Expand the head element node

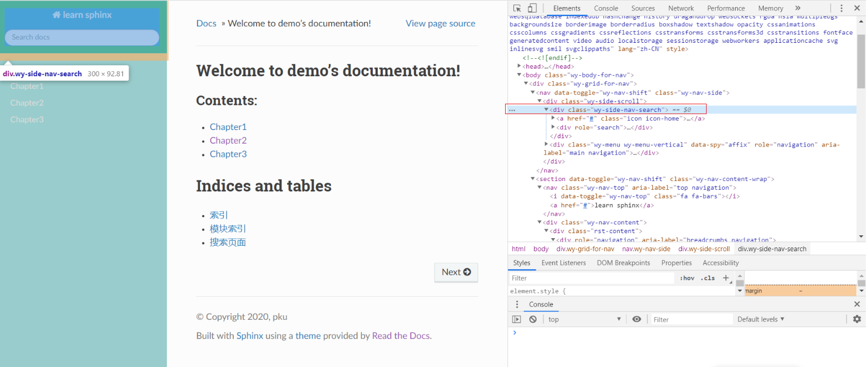pos(519,66)
